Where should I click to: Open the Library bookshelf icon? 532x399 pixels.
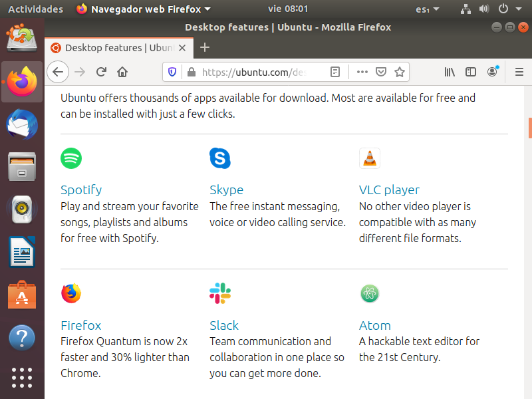pyautogui.click(x=450, y=72)
